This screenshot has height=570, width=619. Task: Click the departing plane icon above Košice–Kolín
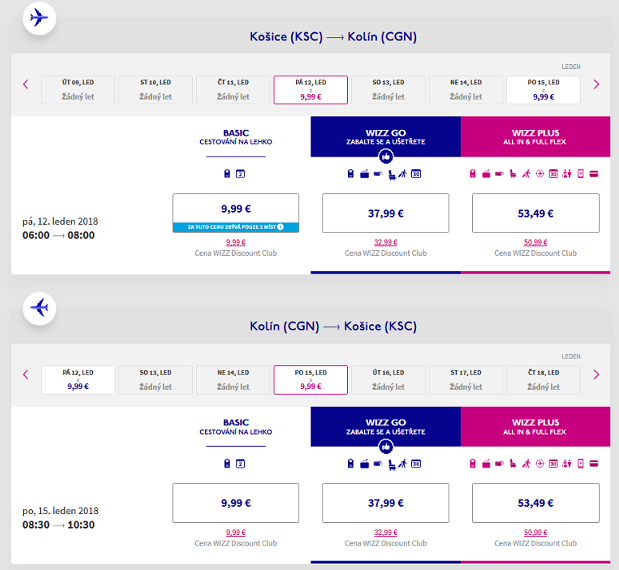39,18
